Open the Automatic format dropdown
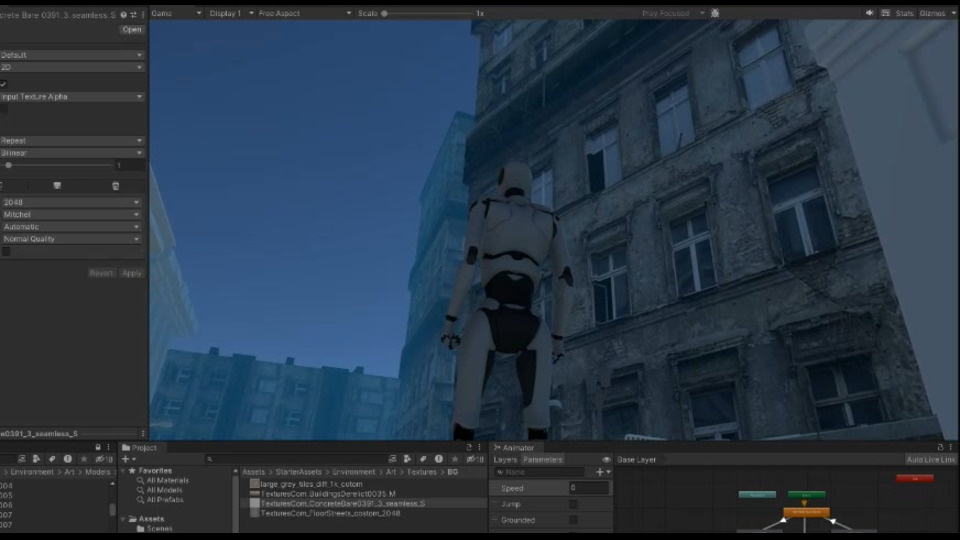The width and height of the screenshot is (960, 540). pyautogui.click(x=71, y=227)
